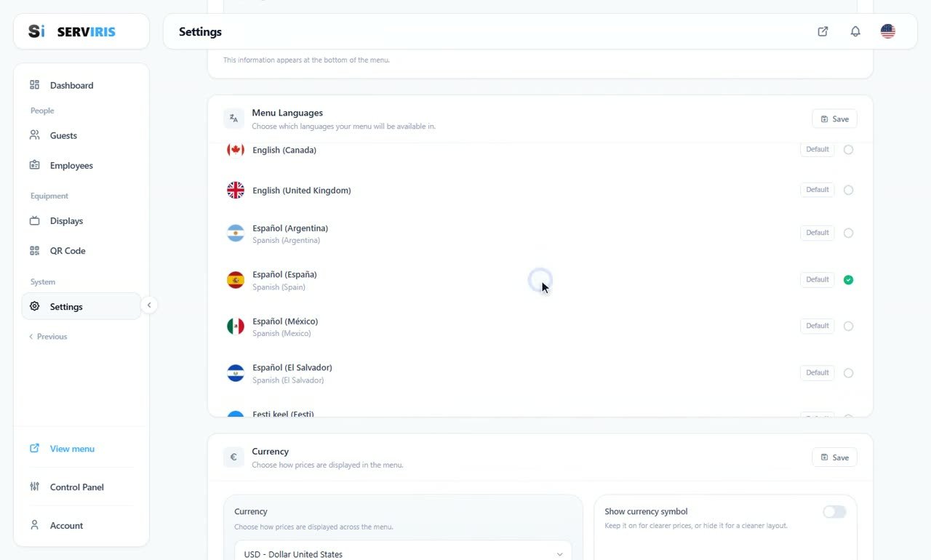
Task: Click the Currency euro icon
Action: 233,457
